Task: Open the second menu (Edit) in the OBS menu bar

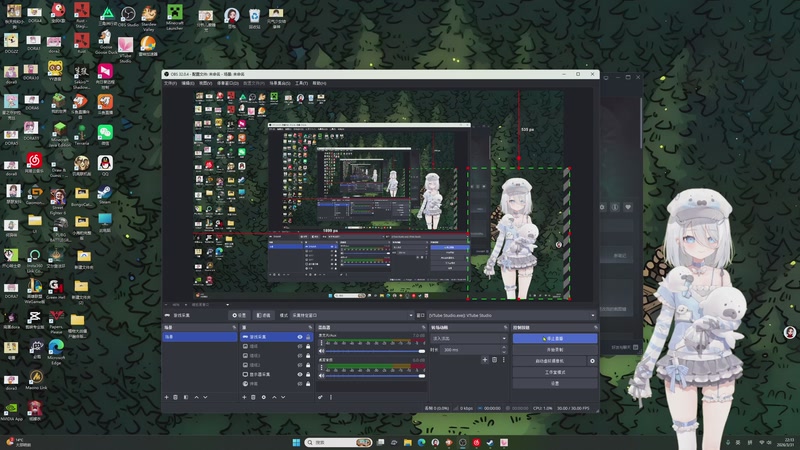Action: [188, 83]
